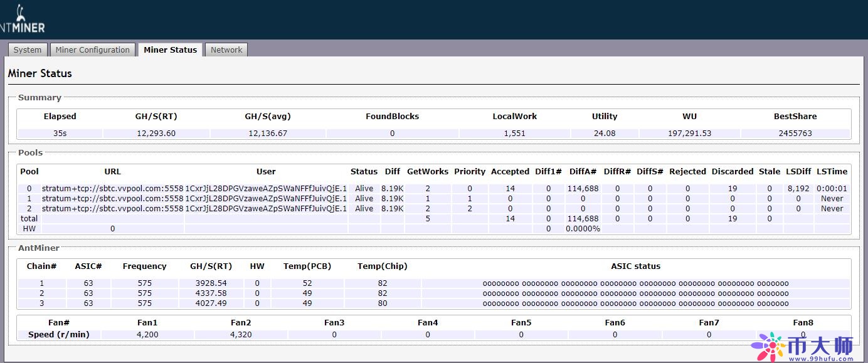Click the Miner Status page heading
Image resolution: width=868 pixels, height=363 pixels.
[40, 73]
